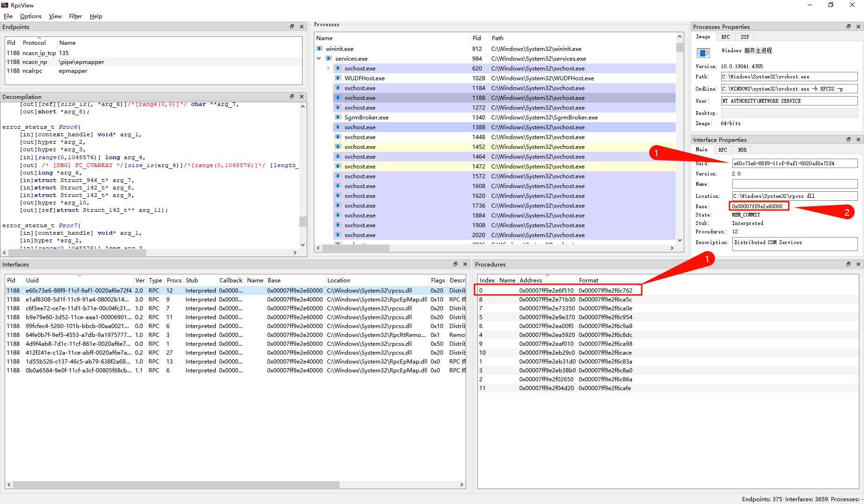864x504 pixels.
Task: Float the Interfaces panel via its undock icon
Action: click(x=455, y=264)
